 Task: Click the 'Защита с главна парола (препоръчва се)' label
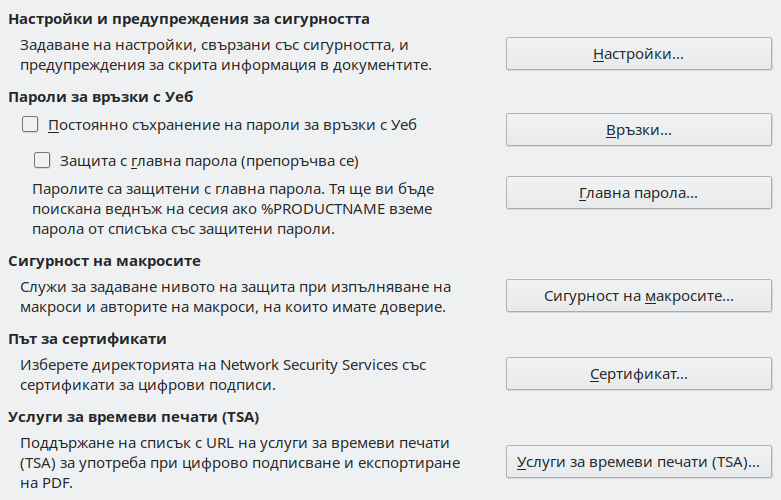coord(209,160)
